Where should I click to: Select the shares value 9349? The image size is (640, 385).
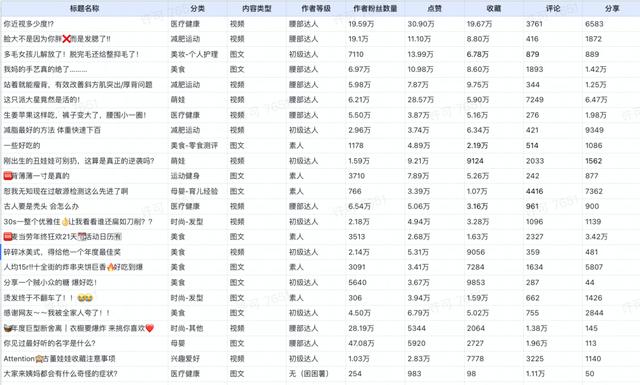tap(594, 130)
